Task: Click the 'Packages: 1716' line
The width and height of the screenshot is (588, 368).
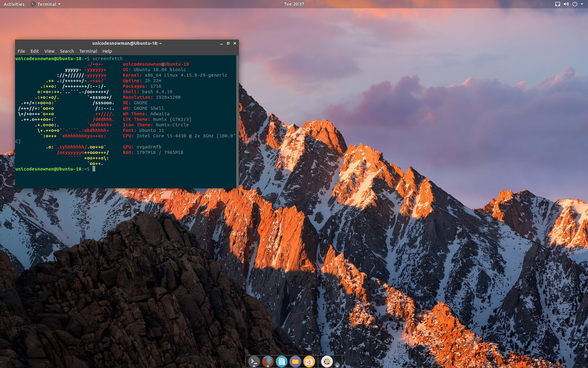Action: 142,86
